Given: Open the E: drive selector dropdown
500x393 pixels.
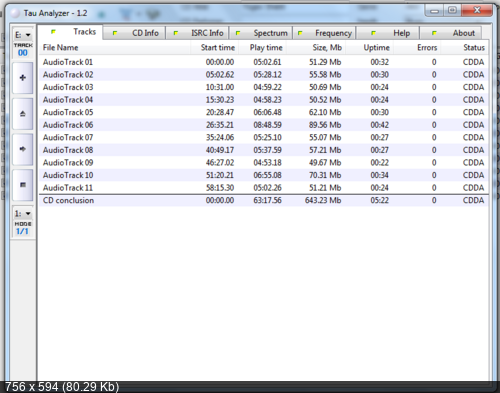Looking at the screenshot, I should [x=23, y=35].
